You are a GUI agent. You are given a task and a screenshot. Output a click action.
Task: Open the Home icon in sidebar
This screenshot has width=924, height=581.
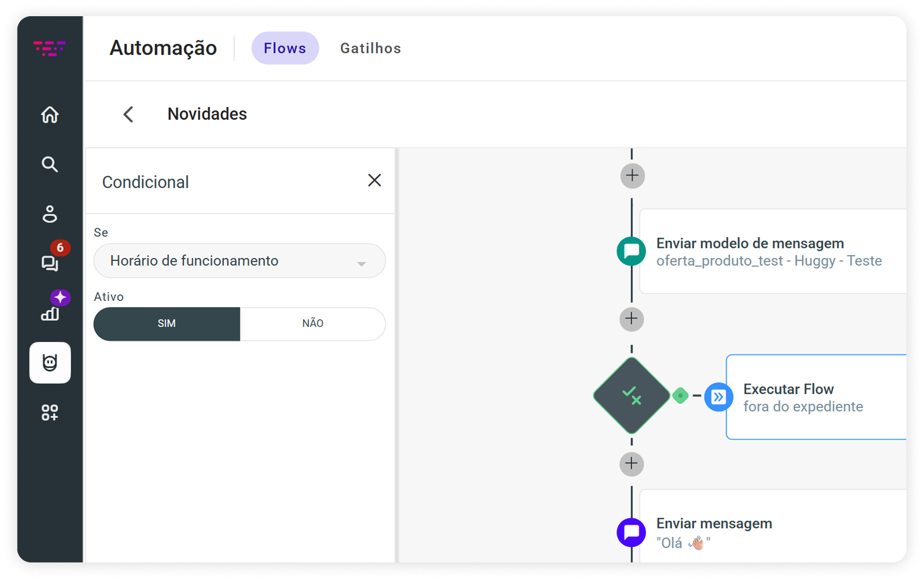50,115
